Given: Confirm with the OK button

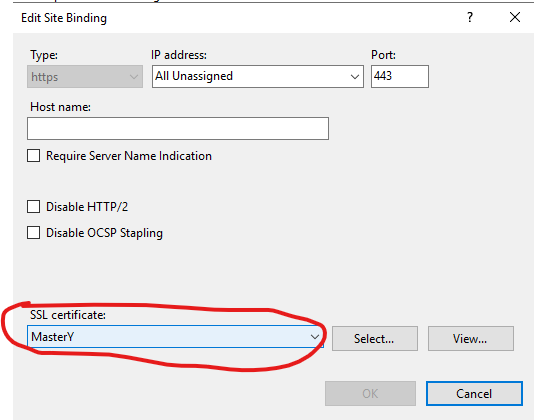Looking at the screenshot, I should click(x=370, y=393).
